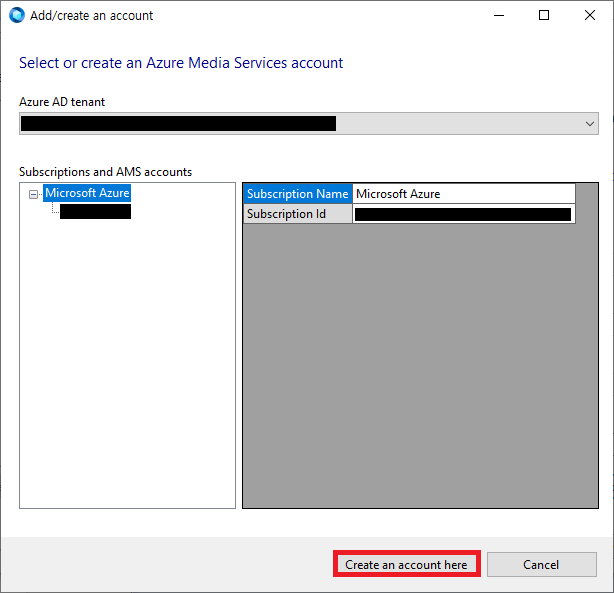Click the Microsoft Azure subscription name value
The height and width of the screenshot is (593, 614).
[x=464, y=194]
